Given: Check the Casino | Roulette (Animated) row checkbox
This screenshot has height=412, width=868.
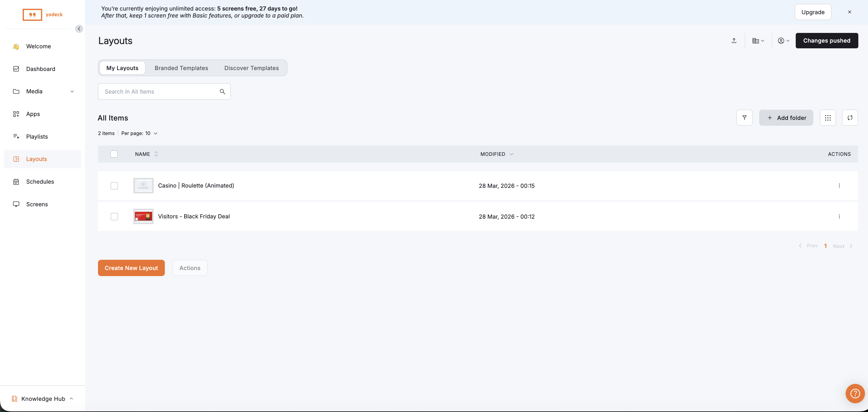Looking at the screenshot, I should tap(114, 186).
